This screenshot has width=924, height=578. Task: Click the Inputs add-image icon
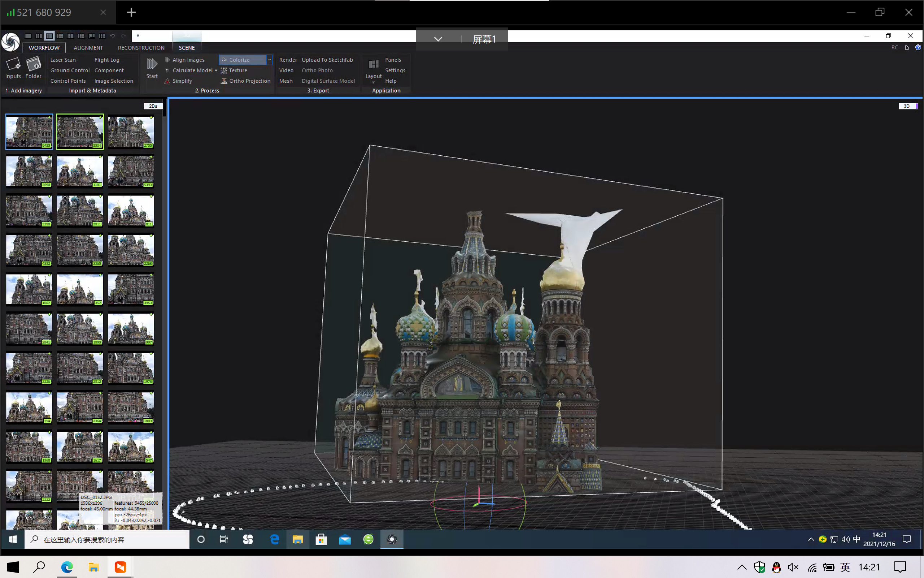[x=13, y=64]
